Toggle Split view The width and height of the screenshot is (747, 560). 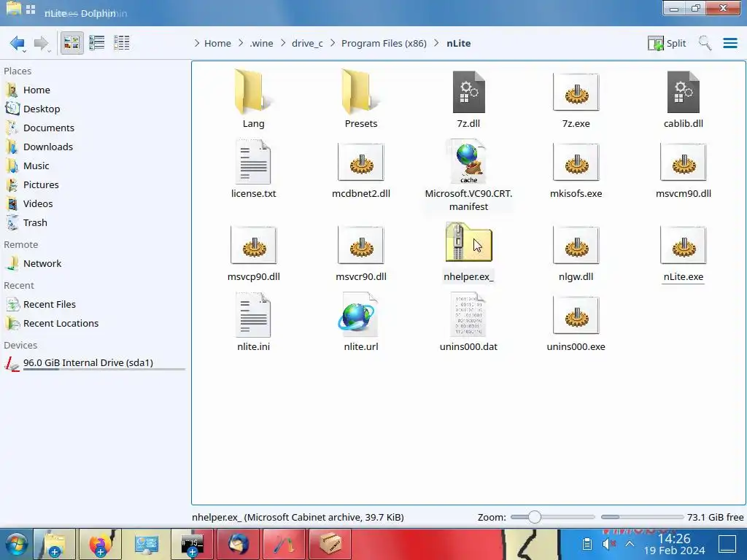pos(667,43)
